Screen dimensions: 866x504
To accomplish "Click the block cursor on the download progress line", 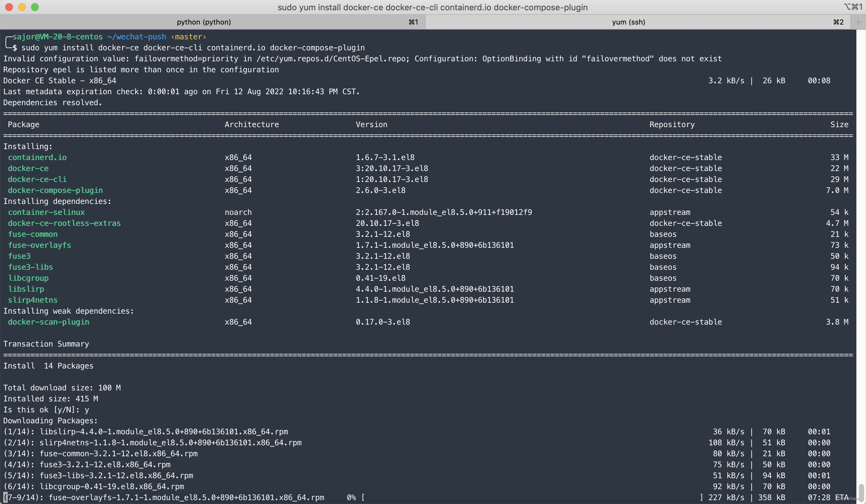I will point(5,498).
